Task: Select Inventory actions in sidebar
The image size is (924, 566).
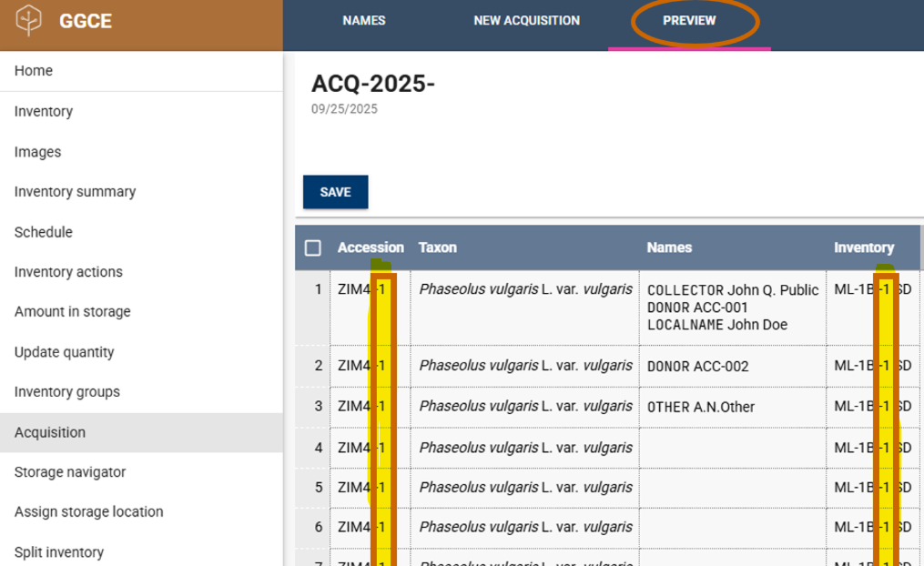Action: (68, 272)
